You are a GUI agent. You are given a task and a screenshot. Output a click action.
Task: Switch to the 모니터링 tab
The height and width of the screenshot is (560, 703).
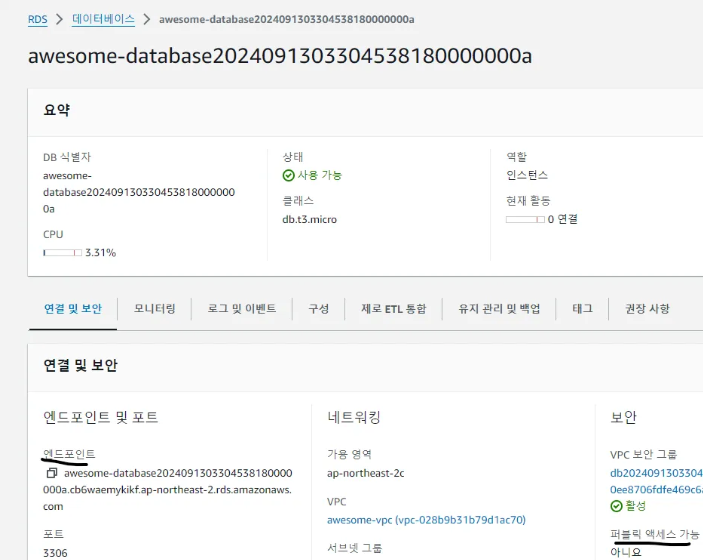click(x=155, y=308)
